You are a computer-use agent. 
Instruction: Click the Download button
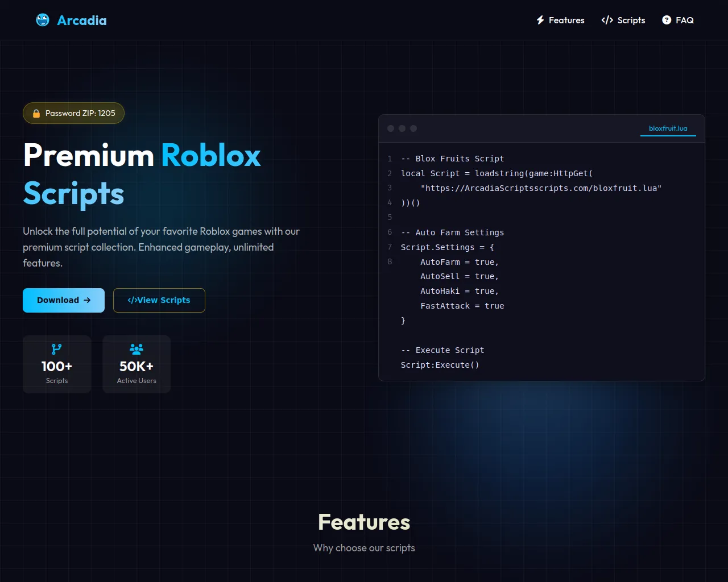click(64, 300)
